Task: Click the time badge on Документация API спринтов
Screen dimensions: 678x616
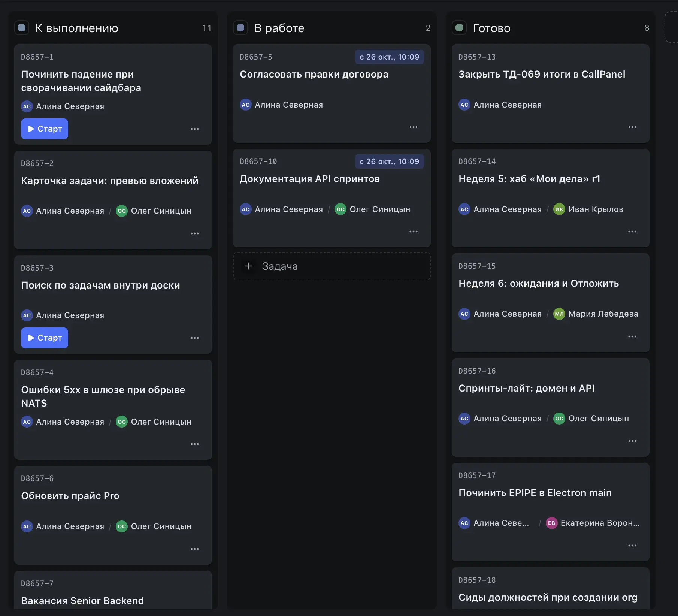Action: [x=390, y=161]
